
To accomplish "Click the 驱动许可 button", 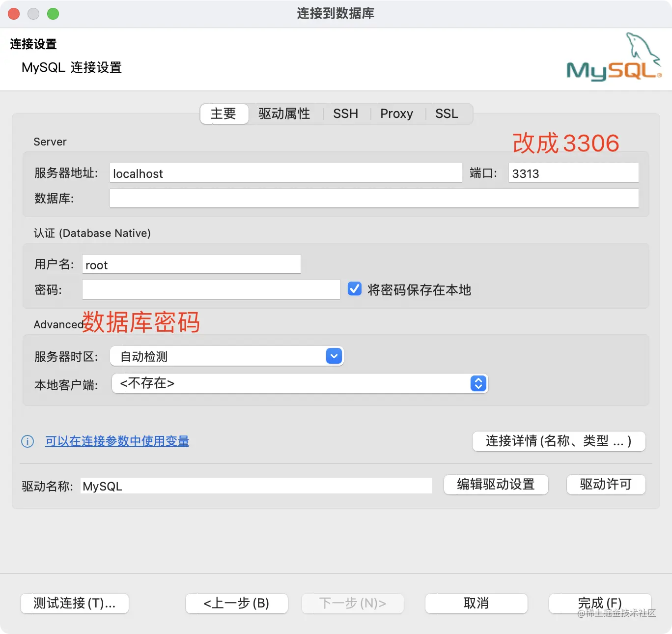I will tap(606, 485).
